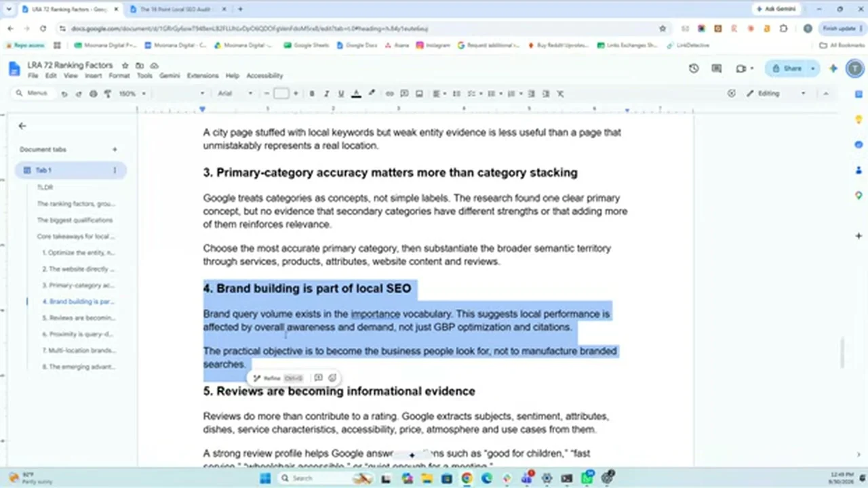This screenshot has height=488, width=868.
Task: Open the Arial font dropdown
Action: [235, 94]
